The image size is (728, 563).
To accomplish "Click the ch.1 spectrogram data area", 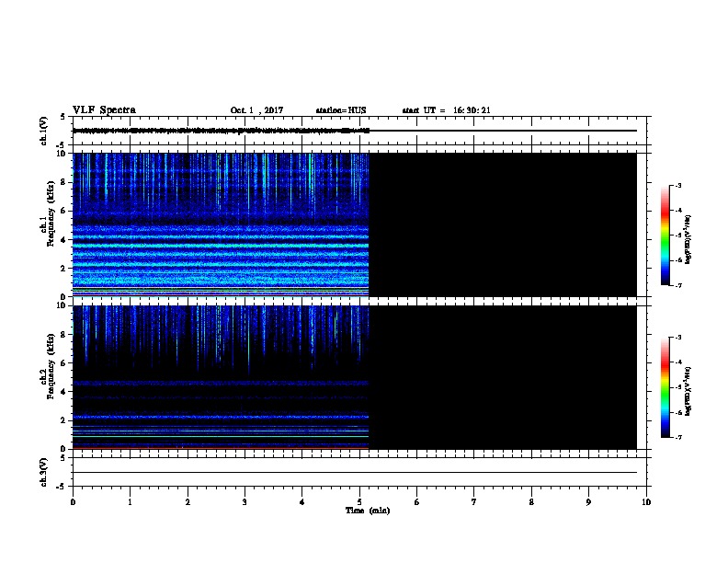I will tap(221, 224).
